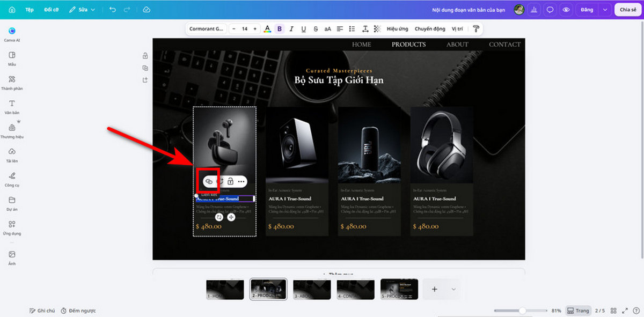
Task: Increase font size with plus button
Action: tap(255, 29)
